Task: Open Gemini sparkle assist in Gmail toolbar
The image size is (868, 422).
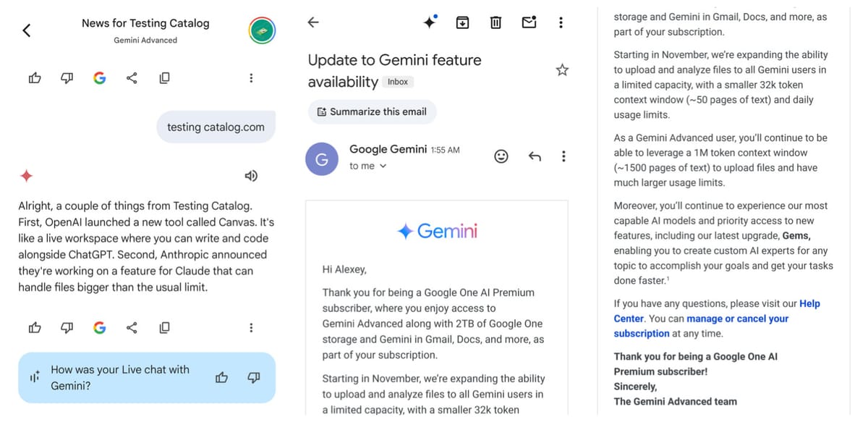Action: click(x=430, y=22)
